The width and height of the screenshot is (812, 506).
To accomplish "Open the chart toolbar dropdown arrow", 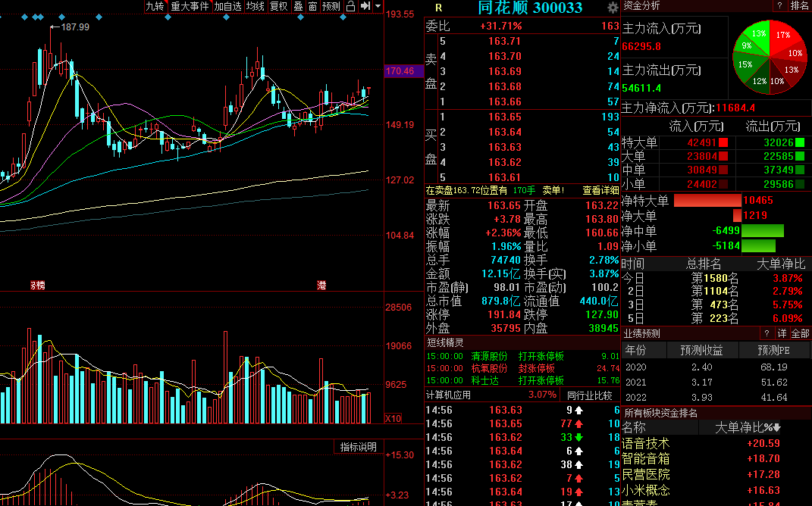I will [x=378, y=6].
